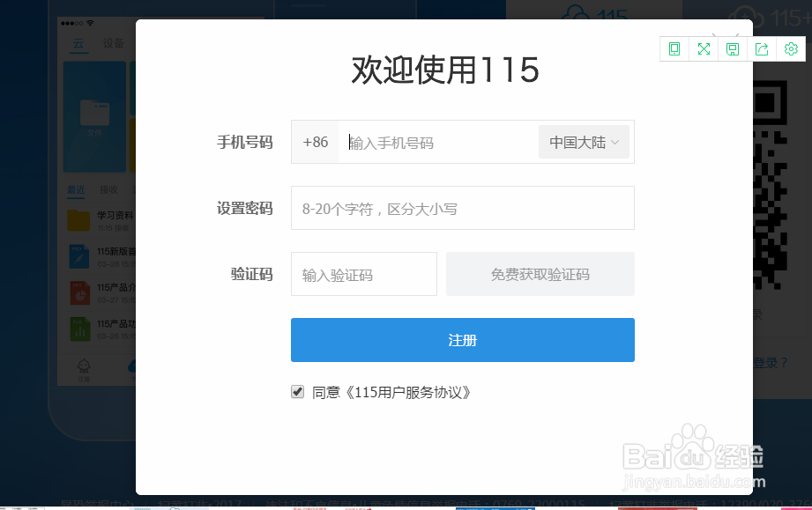The image size is (812, 510).
Task: Click the 115产品 PPT file icon
Action: coord(79,292)
